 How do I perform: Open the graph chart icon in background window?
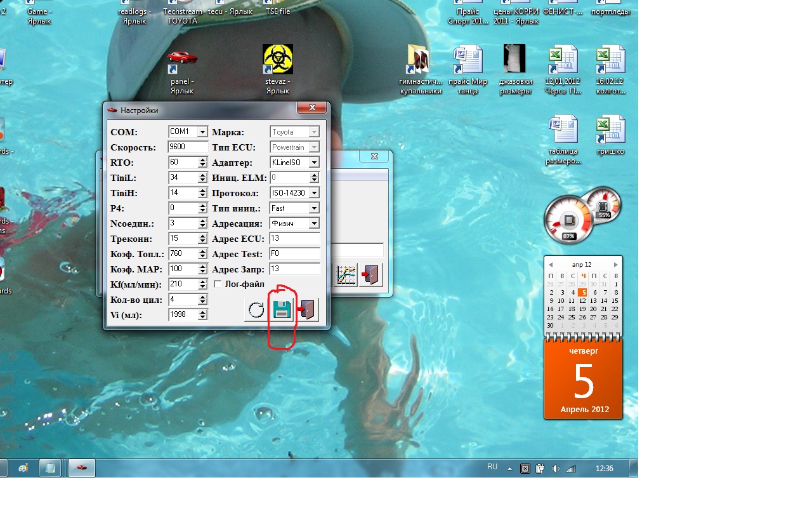coord(346,274)
